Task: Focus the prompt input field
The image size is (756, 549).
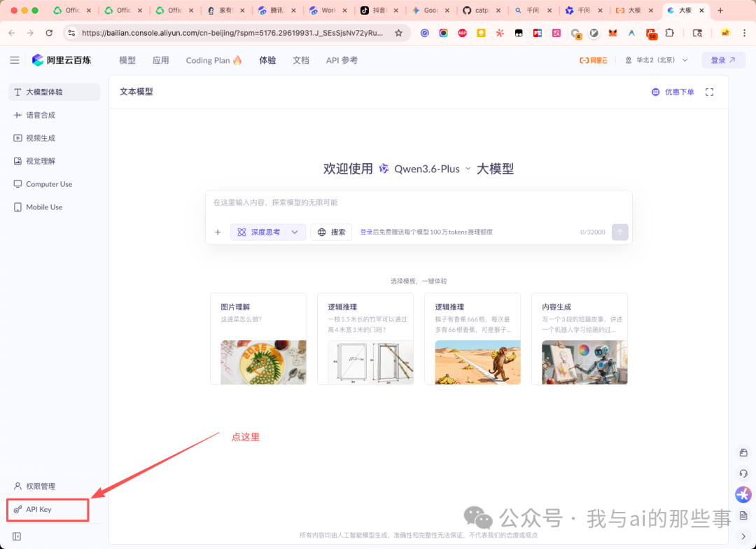Action: [x=419, y=202]
